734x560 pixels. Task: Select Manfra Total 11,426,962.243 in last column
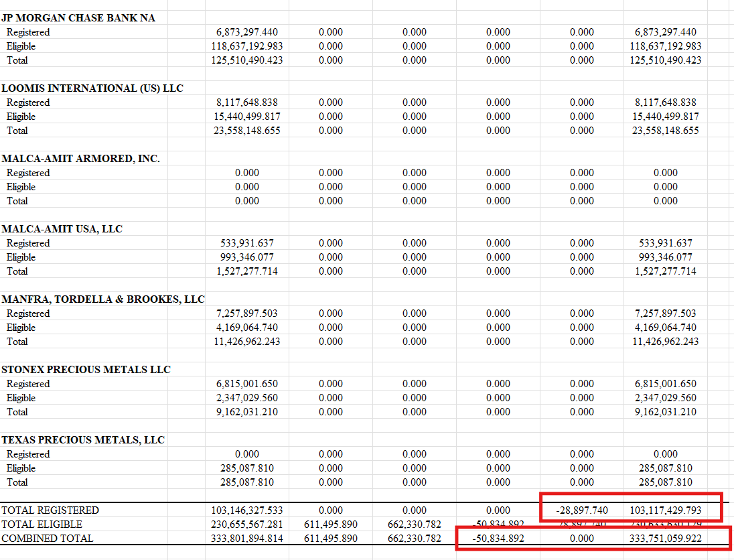click(666, 341)
